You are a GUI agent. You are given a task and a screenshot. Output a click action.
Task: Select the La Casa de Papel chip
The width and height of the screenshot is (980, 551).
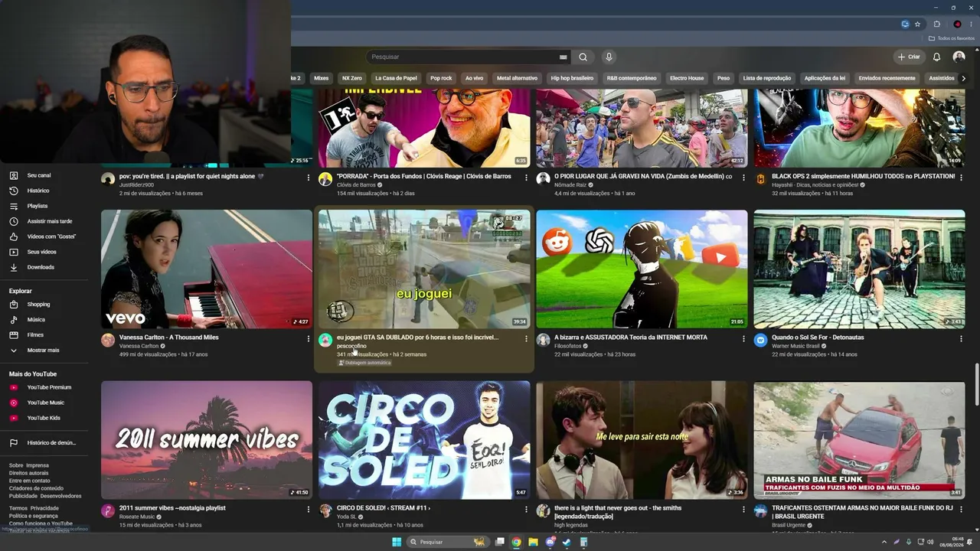(396, 78)
